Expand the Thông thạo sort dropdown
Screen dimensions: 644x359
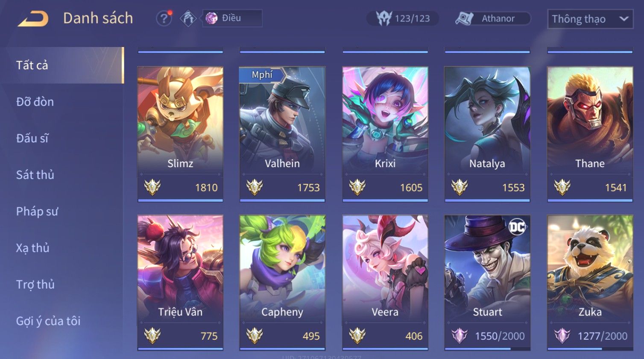[x=590, y=19]
